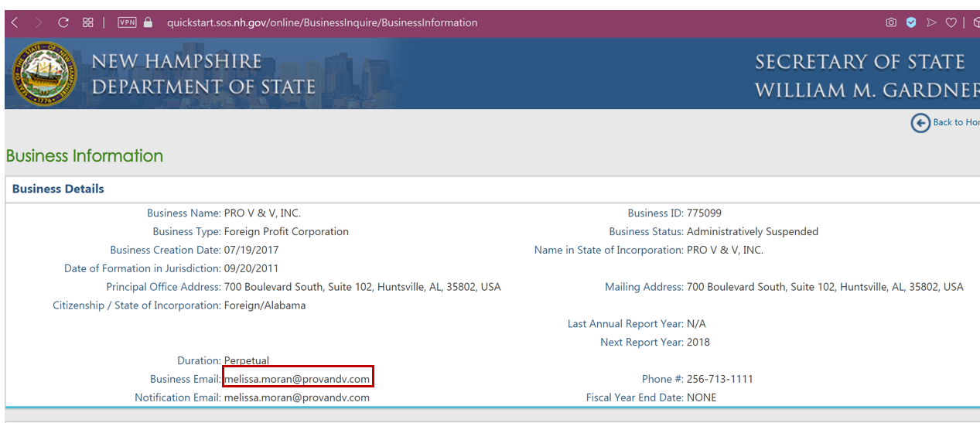Click the Perpetual duration value
This screenshot has width=980, height=423.
pos(245,361)
